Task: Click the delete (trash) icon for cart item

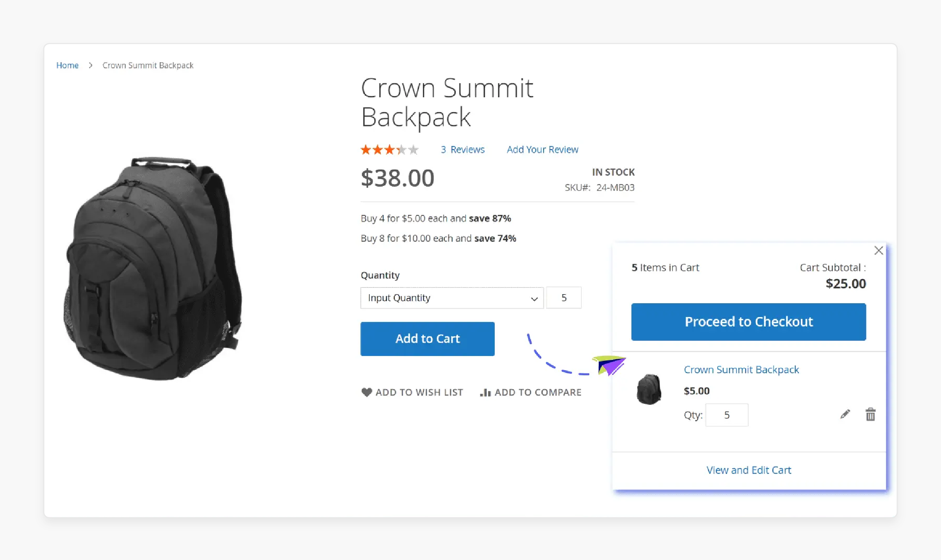Action: coord(871,415)
